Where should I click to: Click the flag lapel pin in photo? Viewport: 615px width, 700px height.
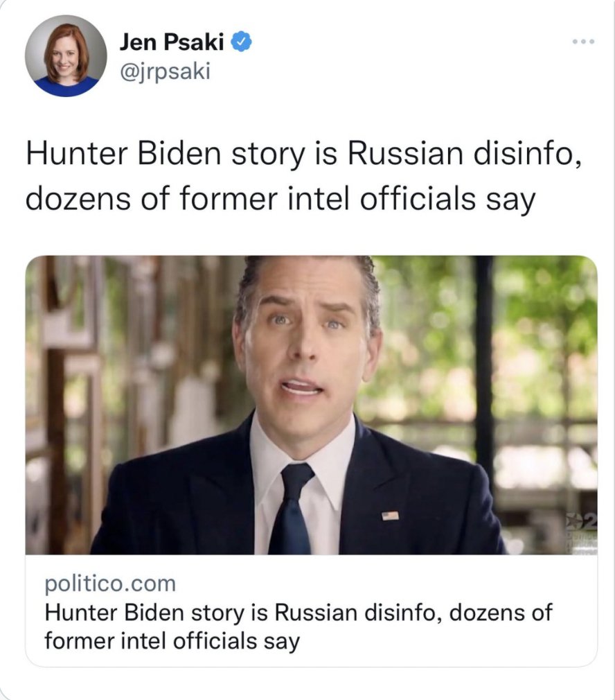(x=390, y=516)
